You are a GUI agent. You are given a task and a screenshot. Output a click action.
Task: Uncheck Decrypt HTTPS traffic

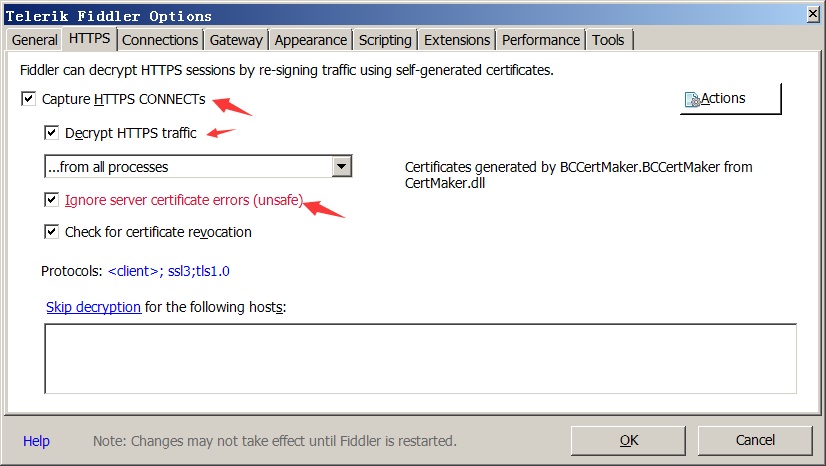point(51,133)
